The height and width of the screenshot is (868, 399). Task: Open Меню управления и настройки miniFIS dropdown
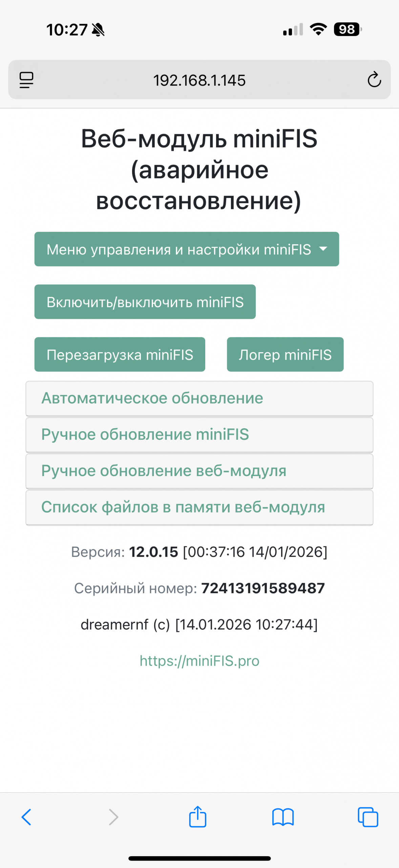pos(187,249)
